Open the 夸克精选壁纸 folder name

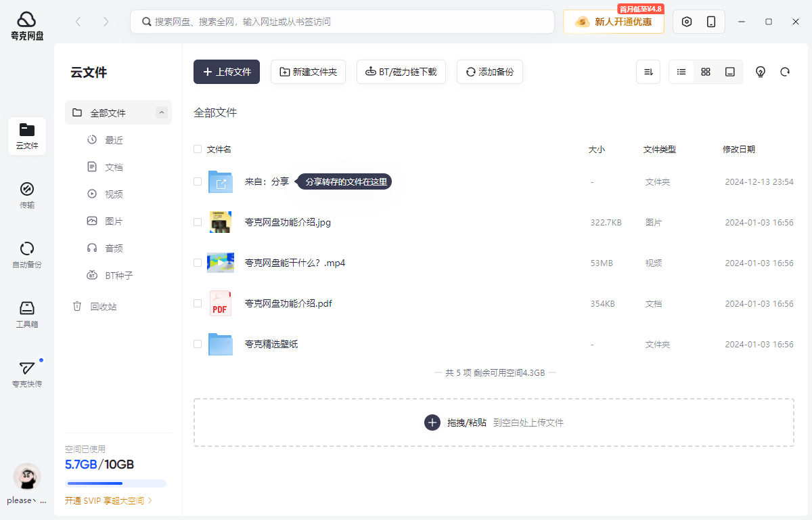click(x=271, y=344)
